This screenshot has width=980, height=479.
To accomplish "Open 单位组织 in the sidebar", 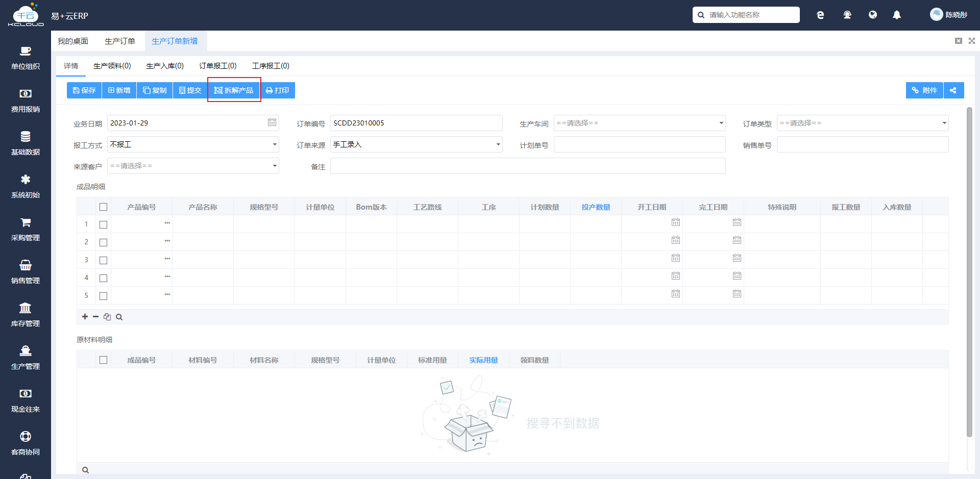I will [26, 58].
